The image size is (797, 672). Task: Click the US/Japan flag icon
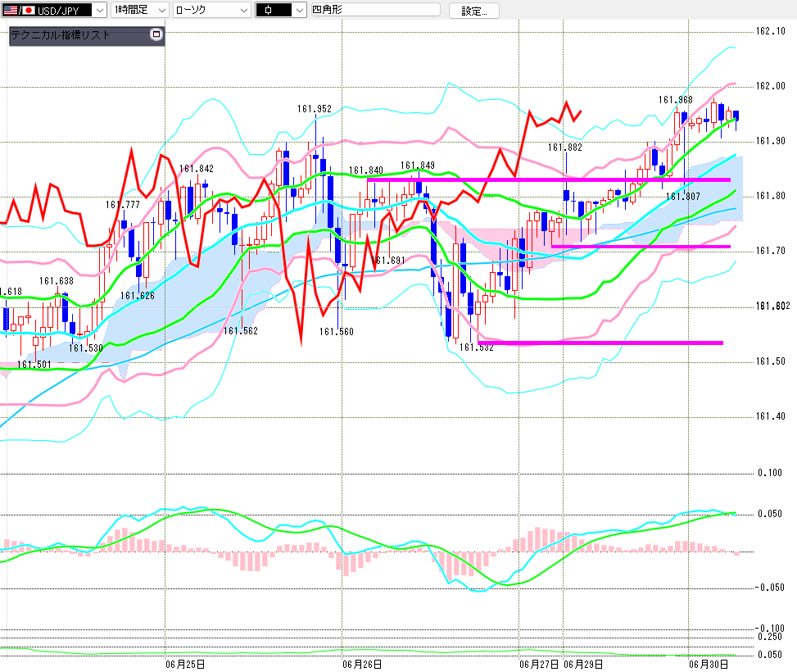tap(20, 10)
